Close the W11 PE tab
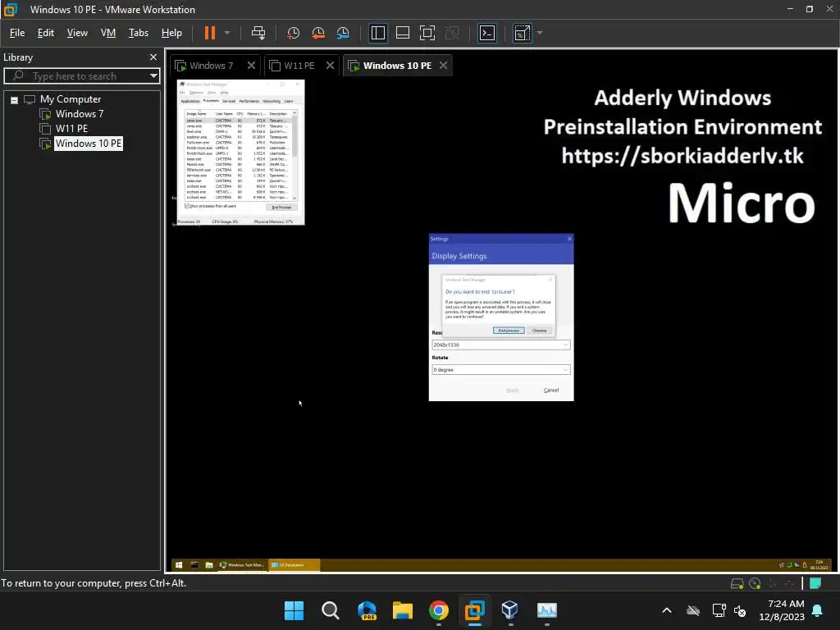The height and width of the screenshot is (630, 840). pos(330,66)
